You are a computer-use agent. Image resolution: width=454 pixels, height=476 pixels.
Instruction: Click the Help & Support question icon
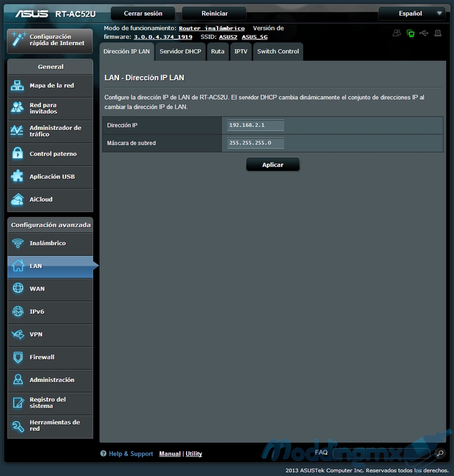pyautogui.click(x=104, y=454)
